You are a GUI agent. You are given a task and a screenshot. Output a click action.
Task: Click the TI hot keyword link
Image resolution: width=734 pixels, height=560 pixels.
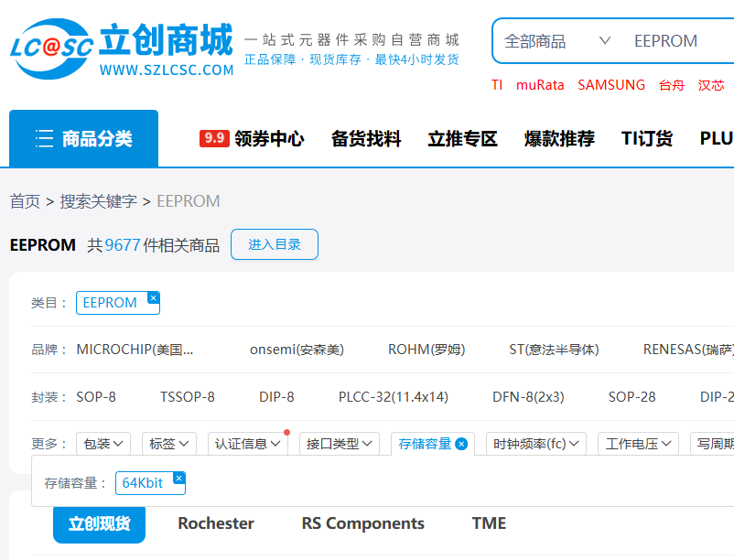tap(497, 85)
